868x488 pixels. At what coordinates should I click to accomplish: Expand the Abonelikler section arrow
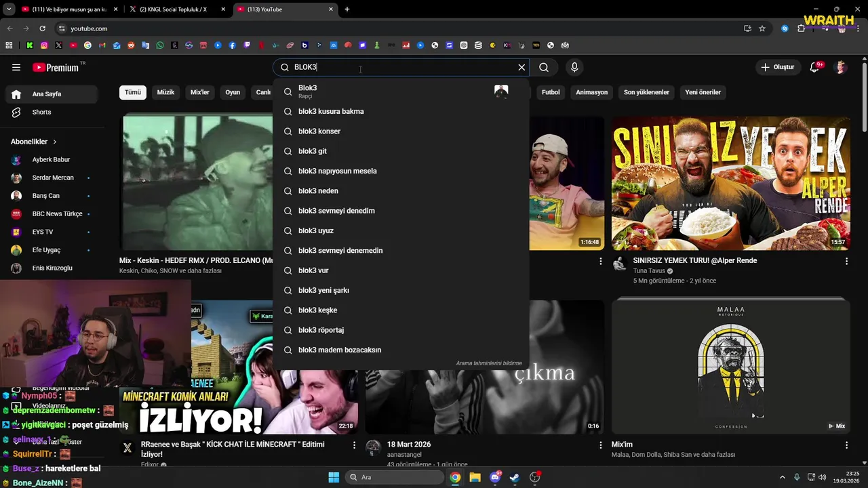[55, 142]
